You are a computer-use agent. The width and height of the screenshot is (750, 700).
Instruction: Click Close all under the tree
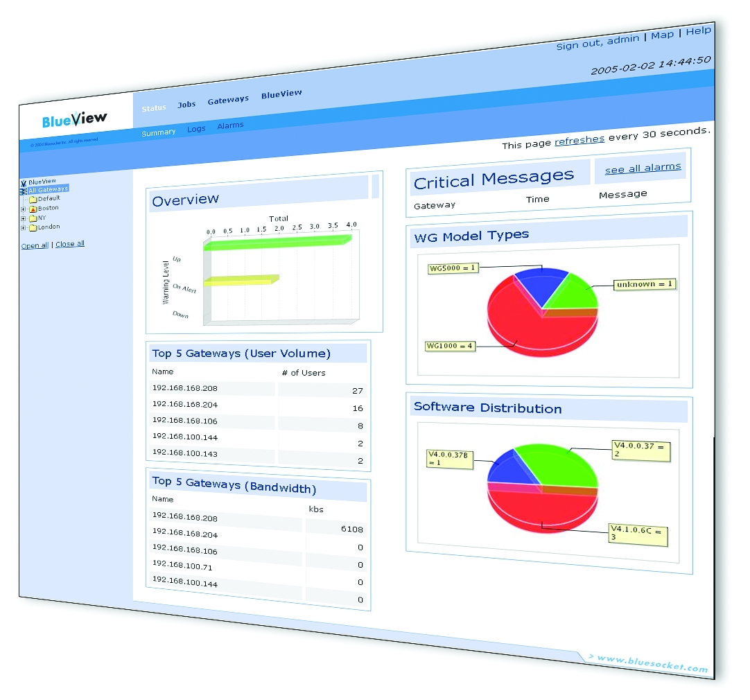(x=70, y=244)
